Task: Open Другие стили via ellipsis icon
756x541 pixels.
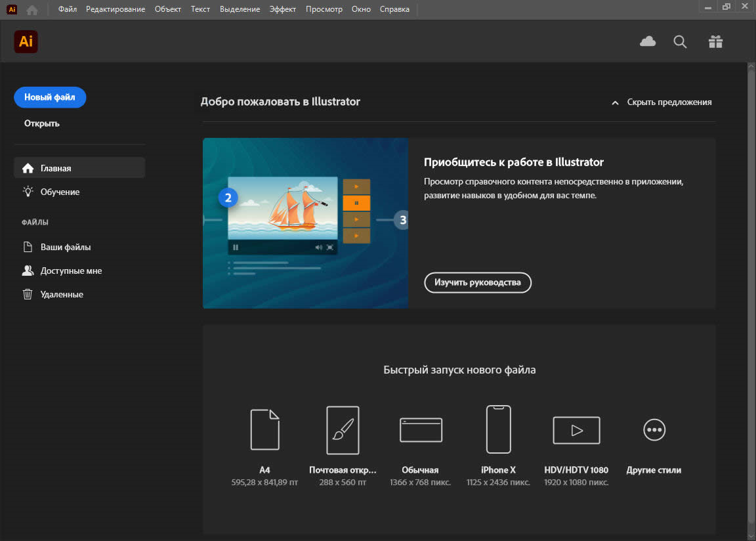Action: [654, 430]
